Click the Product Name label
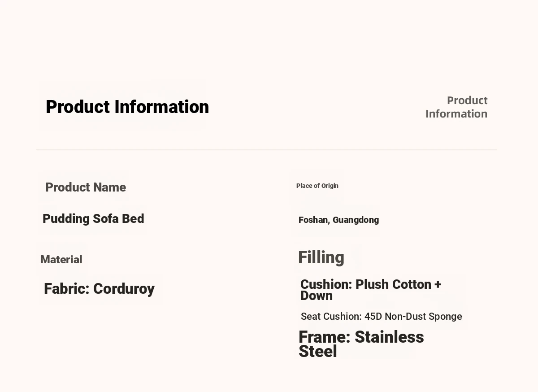This screenshot has width=538, height=392. (86, 187)
